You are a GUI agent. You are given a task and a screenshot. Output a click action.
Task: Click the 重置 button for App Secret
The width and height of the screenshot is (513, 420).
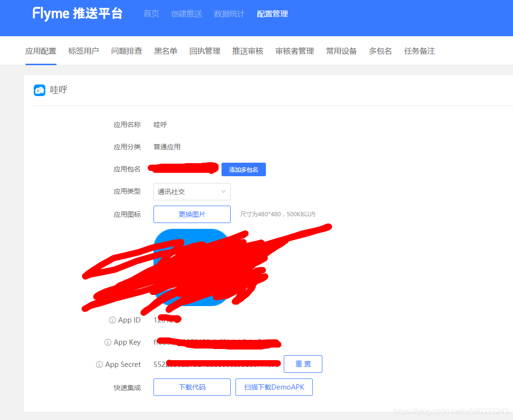pos(303,364)
